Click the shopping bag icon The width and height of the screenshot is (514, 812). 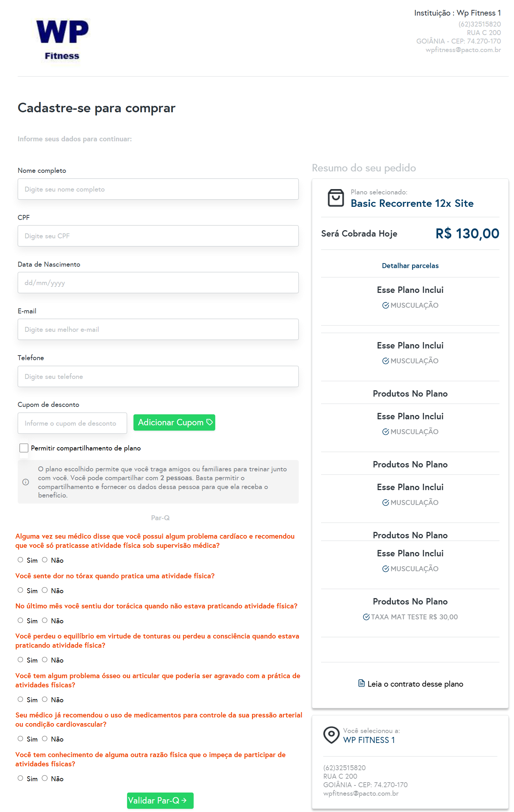336,198
